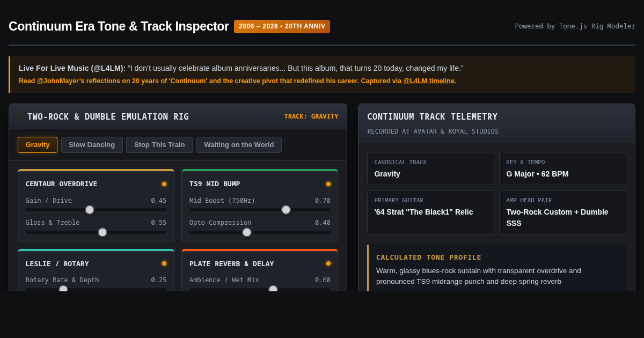Click the 2006 – 2026 20th Anniv badge
Viewport: 644px width, 338px height.
(x=282, y=26)
